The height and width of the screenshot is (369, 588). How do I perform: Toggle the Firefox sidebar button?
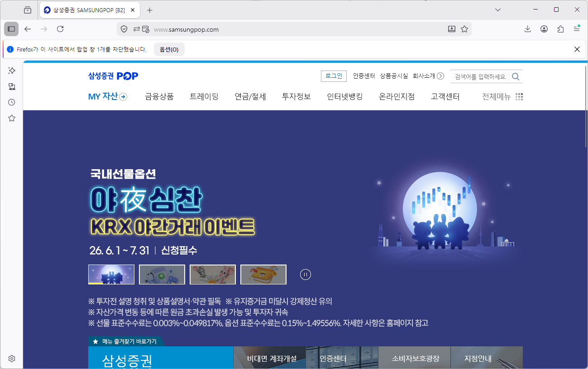coord(11,29)
